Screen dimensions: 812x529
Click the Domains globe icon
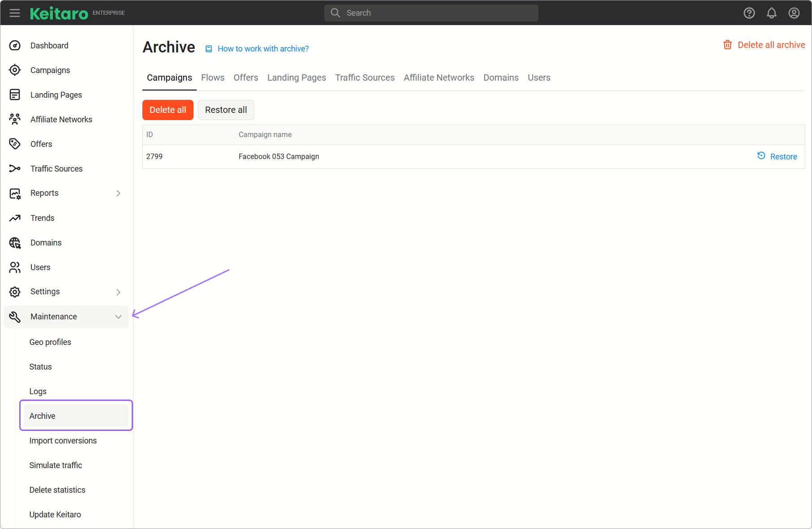(15, 243)
